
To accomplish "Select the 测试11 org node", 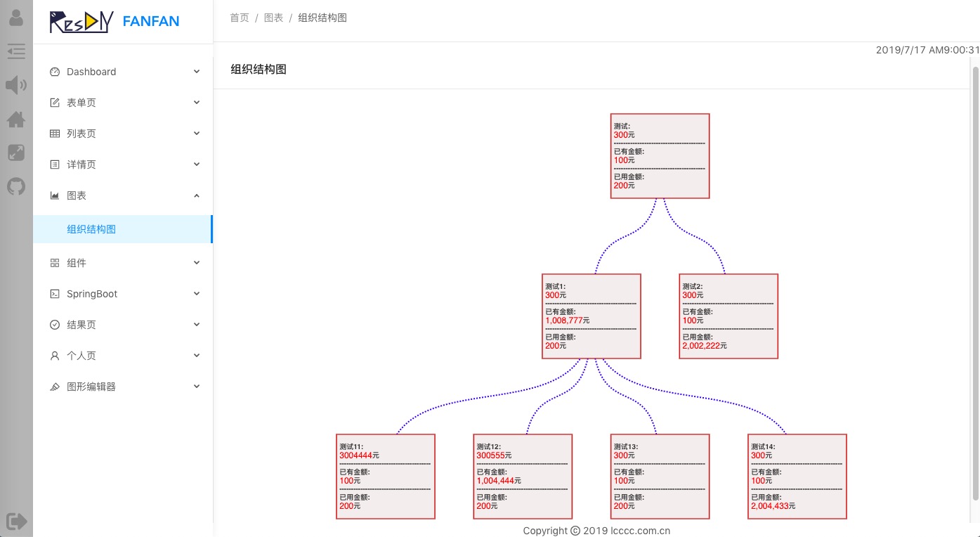I will point(386,477).
